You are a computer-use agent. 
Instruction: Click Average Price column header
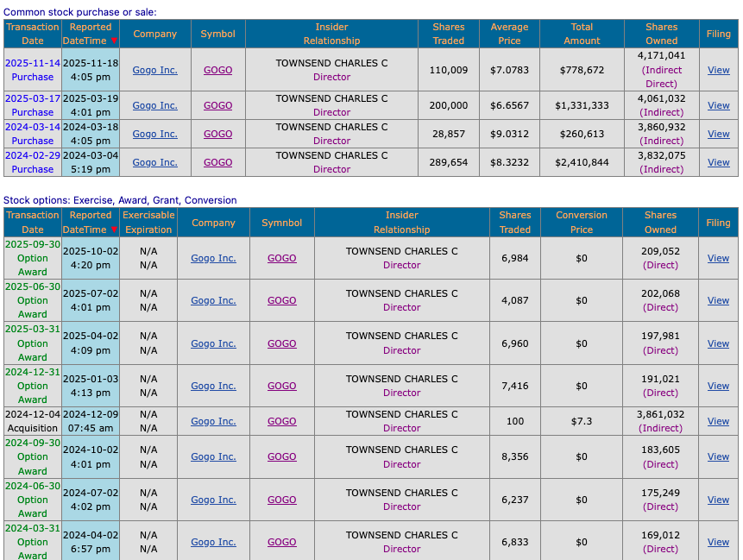pyautogui.click(x=509, y=34)
